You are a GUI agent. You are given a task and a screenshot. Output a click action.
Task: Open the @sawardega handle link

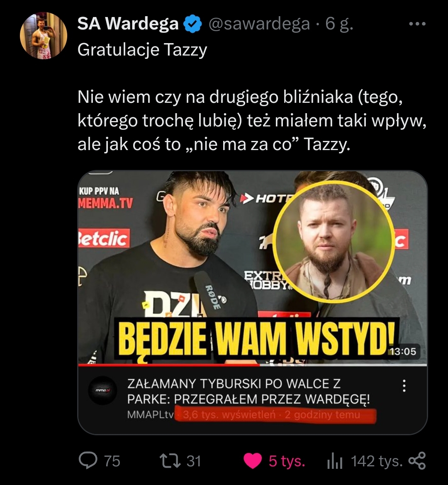[x=259, y=24]
